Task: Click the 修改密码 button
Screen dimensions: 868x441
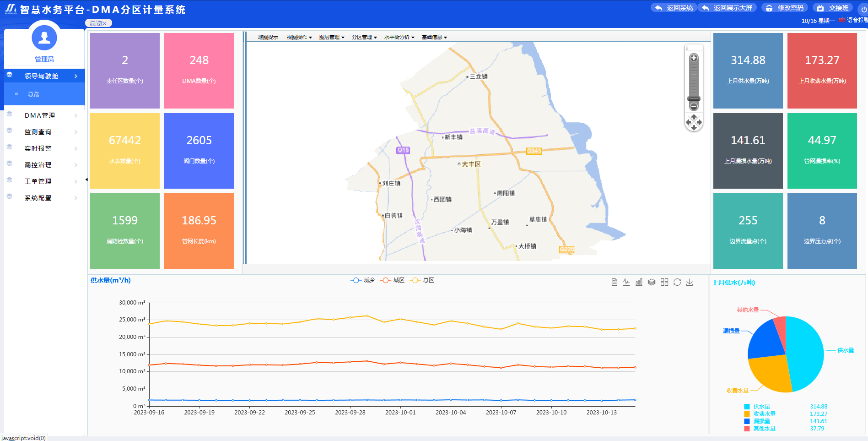Action: [785, 8]
